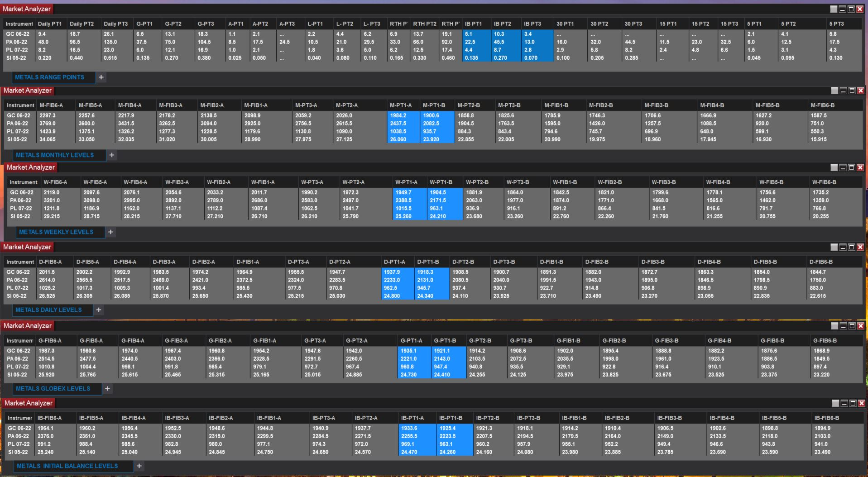The width and height of the screenshot is (868, 477).
Task: Click the gray square button in the Weekly Levels window title bar
Action: [x=834, y=167]
